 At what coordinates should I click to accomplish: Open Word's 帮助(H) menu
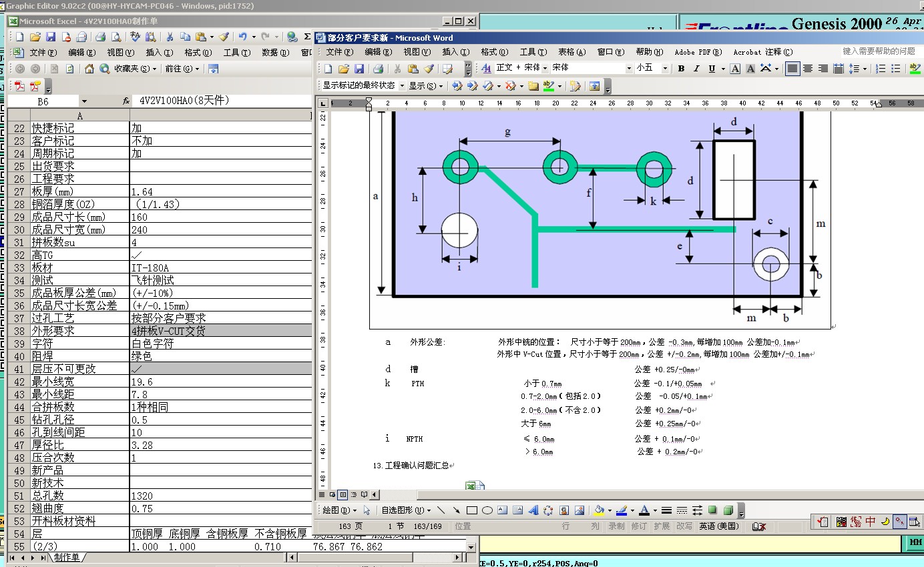[x=650, y=52]
